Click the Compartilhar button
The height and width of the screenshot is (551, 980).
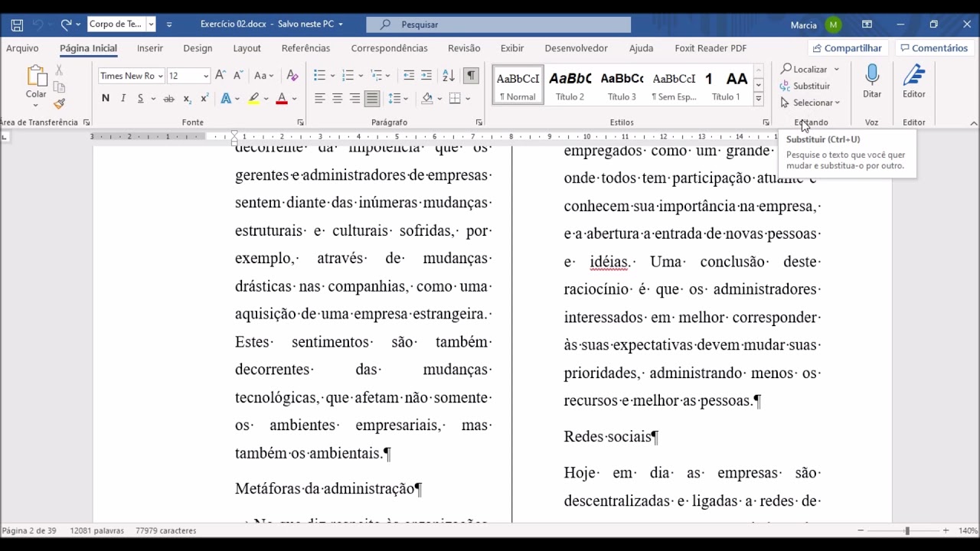848,48
